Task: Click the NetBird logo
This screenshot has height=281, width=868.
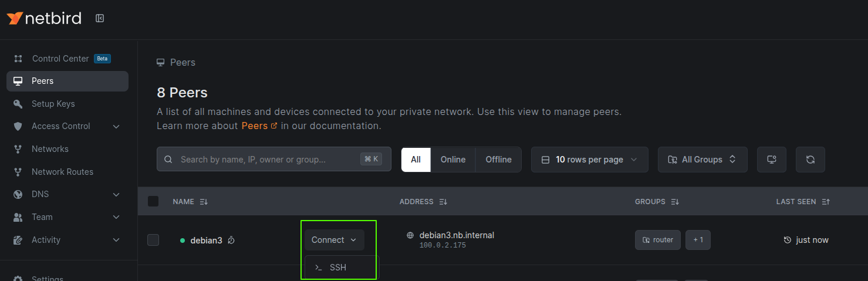Action: [44, 18]
